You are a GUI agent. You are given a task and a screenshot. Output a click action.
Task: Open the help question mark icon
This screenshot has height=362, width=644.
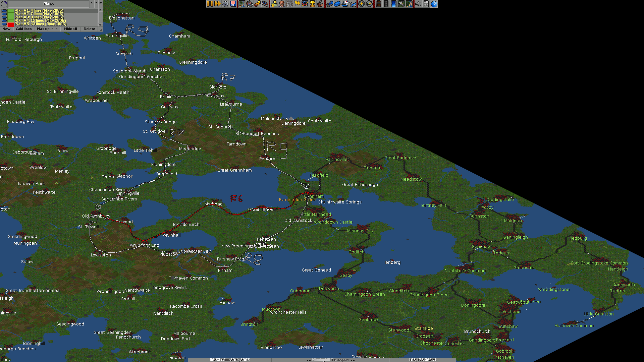pos(434,4)
